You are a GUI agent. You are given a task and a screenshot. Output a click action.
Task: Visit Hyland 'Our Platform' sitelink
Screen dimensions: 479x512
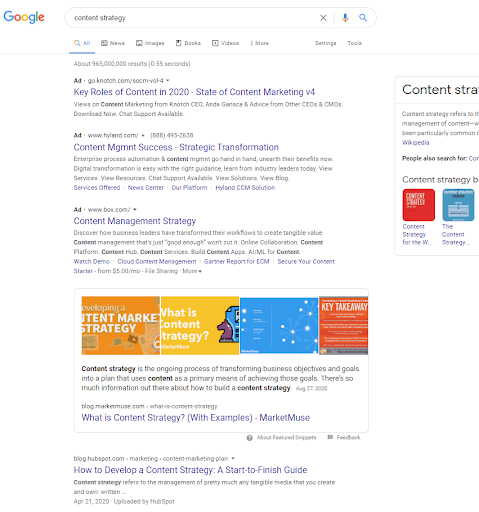189,188
